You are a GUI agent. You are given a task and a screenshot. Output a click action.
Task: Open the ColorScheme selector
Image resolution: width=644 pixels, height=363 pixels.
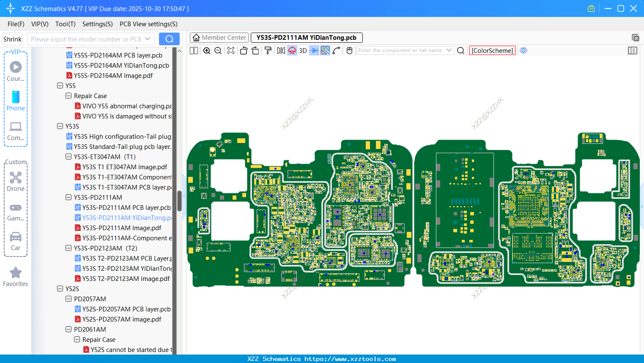(492, 50)
